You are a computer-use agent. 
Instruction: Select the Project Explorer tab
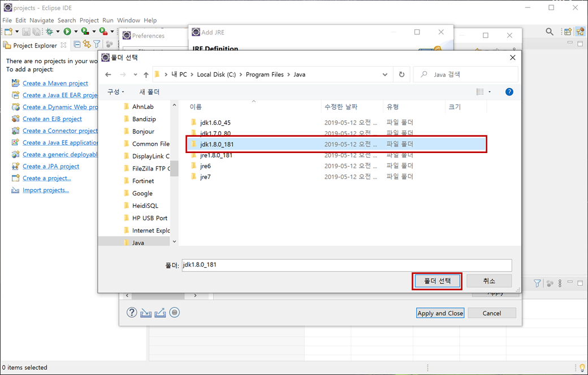tap(35, 45)
